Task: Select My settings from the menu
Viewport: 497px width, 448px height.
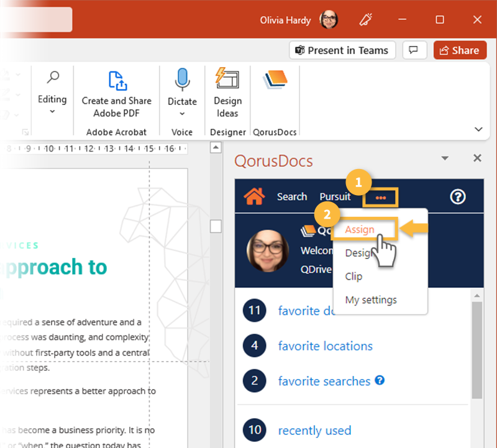Action: (x=371, y=300)
